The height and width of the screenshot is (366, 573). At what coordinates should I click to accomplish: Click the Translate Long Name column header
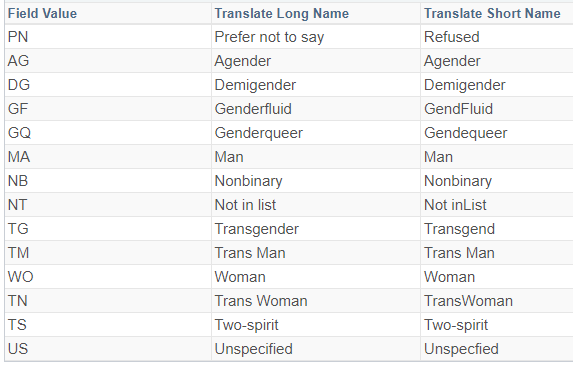316,14
